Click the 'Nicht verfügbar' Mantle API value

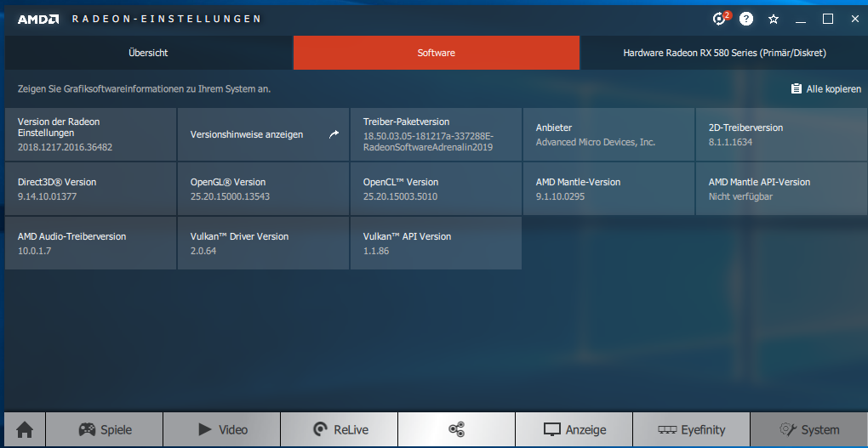[x=740, y=196]
